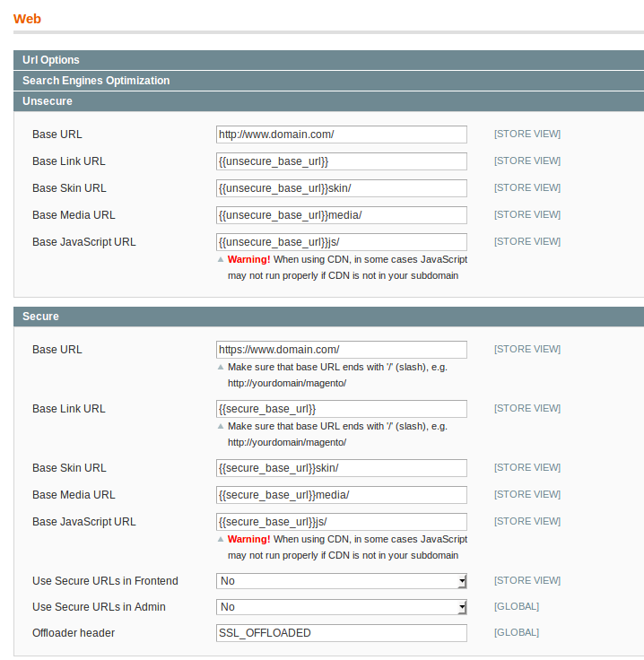Open the Use Secure URLs in Admin dropdown

[x=341, y=607]
